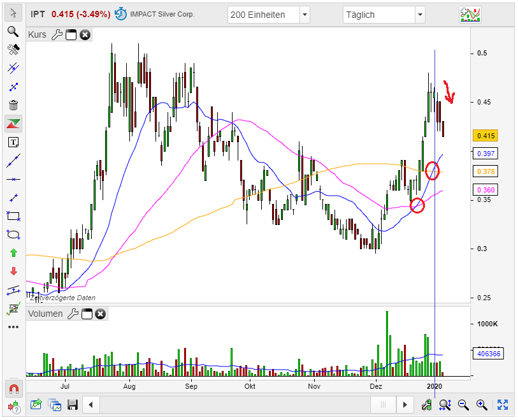
Task: Click the chart tools wrench icon at bottom
Action: (426, 405)
